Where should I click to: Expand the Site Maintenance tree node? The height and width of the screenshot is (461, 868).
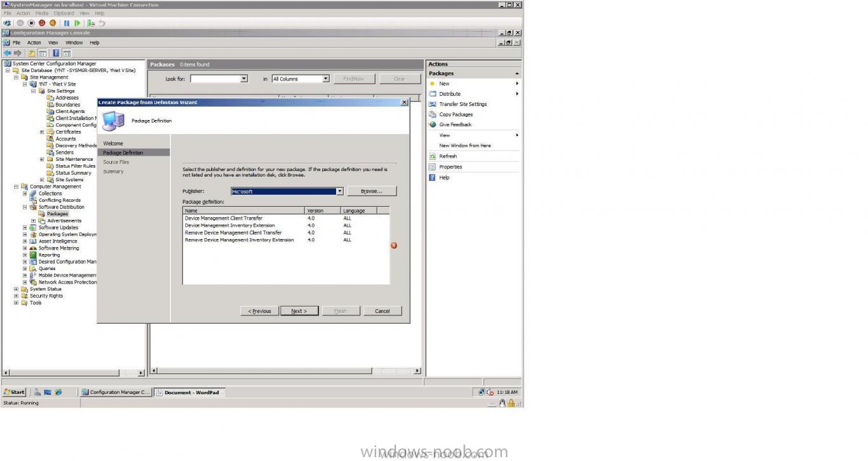coord(42,159)
